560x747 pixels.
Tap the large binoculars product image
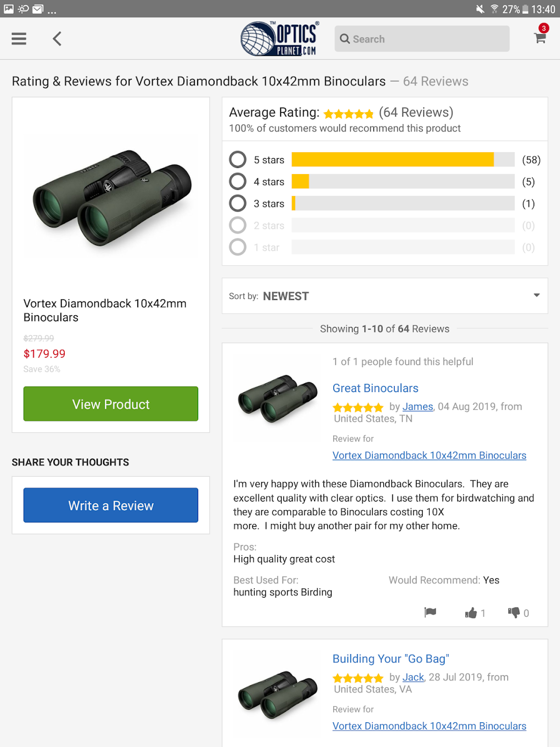112,198
